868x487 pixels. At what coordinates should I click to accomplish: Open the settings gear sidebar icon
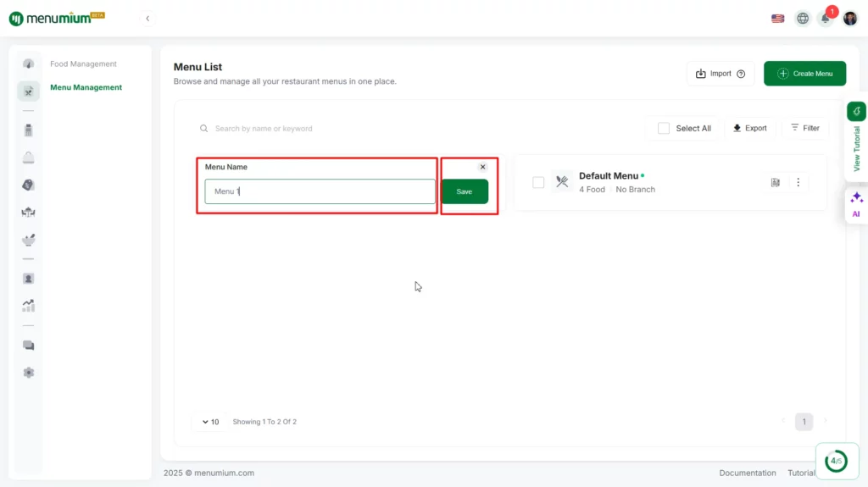click(x=28, y=373)
